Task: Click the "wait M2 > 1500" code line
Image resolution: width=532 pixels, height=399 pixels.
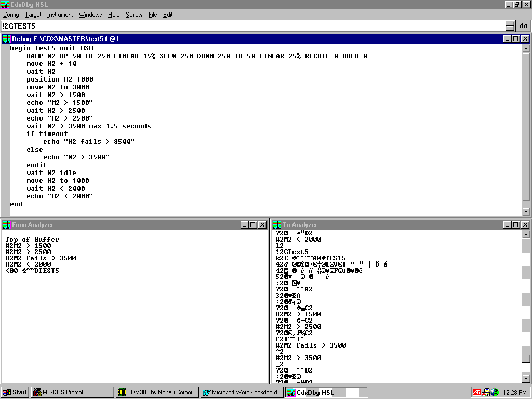Action: pyautogui.click(x=56, y=95)
